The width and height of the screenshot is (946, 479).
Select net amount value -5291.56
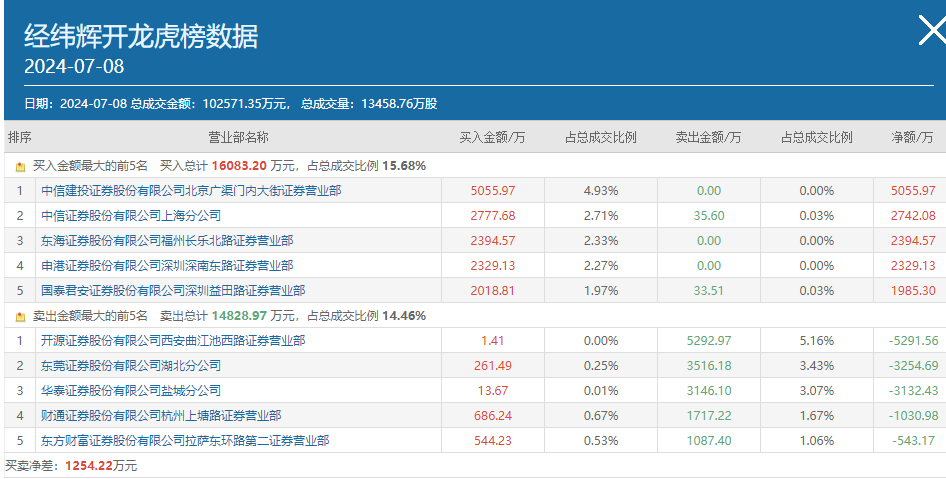click(x=913, y=341)
